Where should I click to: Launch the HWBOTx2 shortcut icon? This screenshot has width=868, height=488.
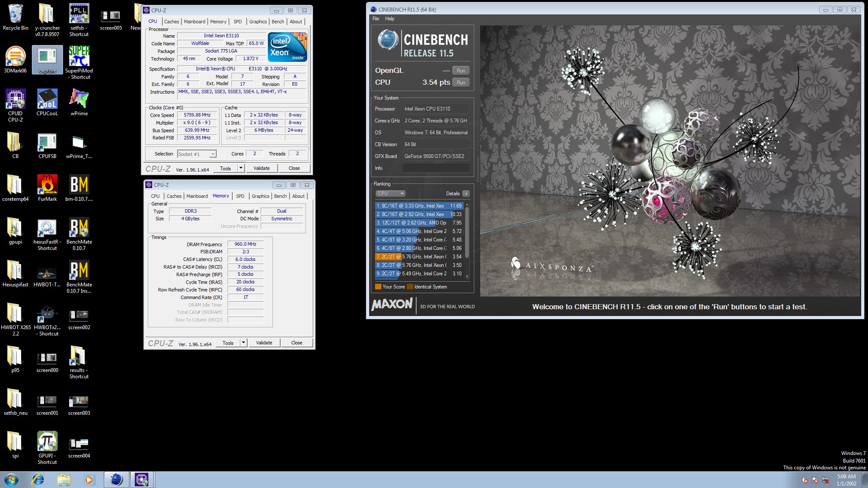[x=47, y=320]
